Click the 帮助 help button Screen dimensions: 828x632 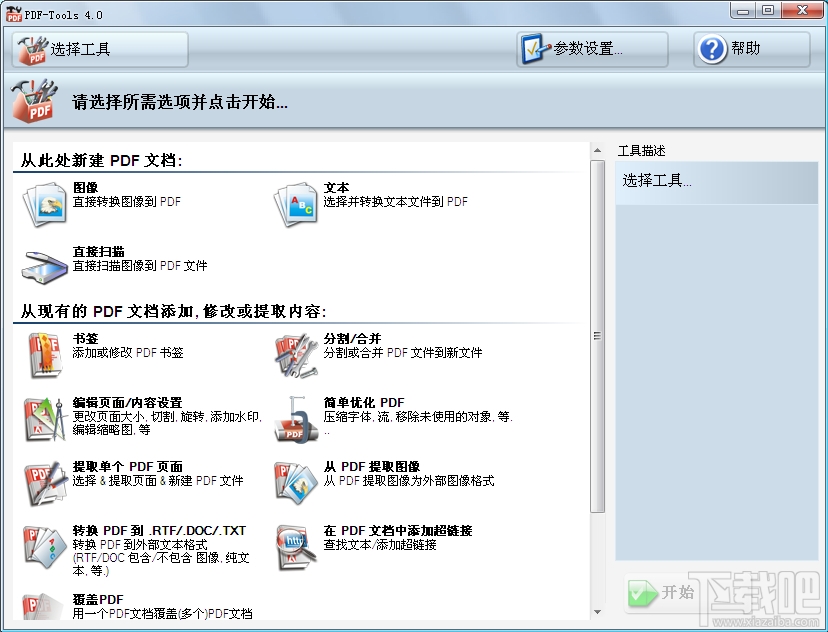point(752,49)
